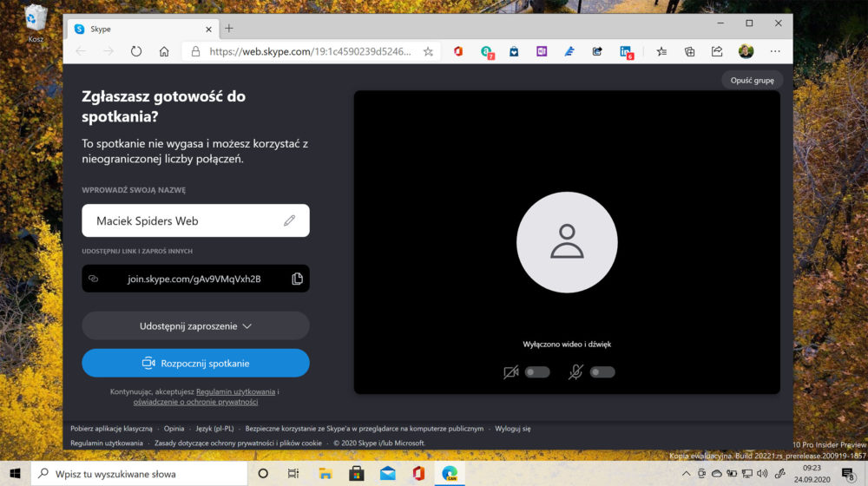Refresh the Skype page

(136, 51)
